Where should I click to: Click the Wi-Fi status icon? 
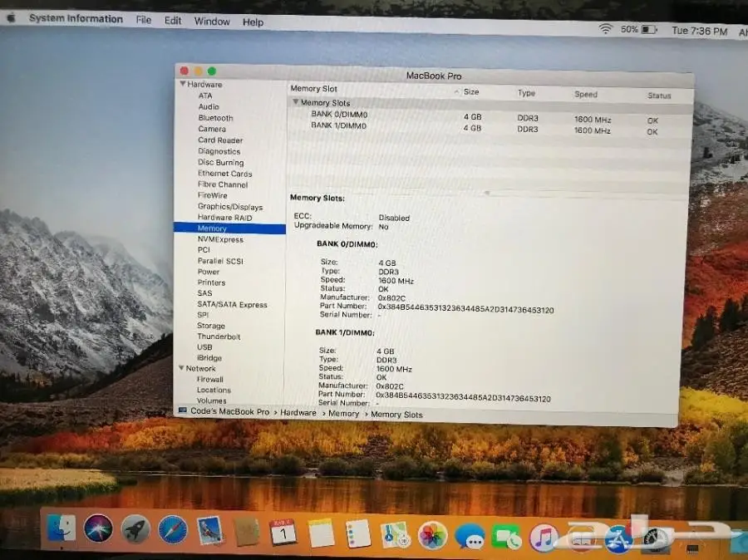[x=605, y=29]
